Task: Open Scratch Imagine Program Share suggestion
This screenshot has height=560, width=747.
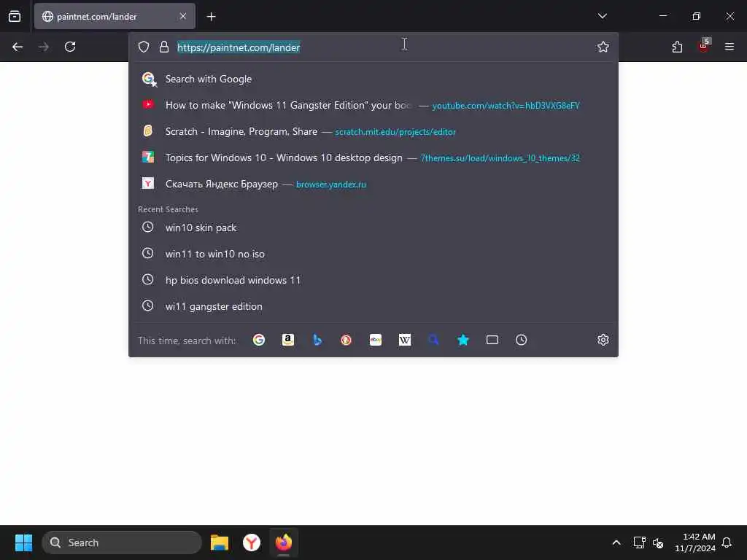Action: coord(373,131)
